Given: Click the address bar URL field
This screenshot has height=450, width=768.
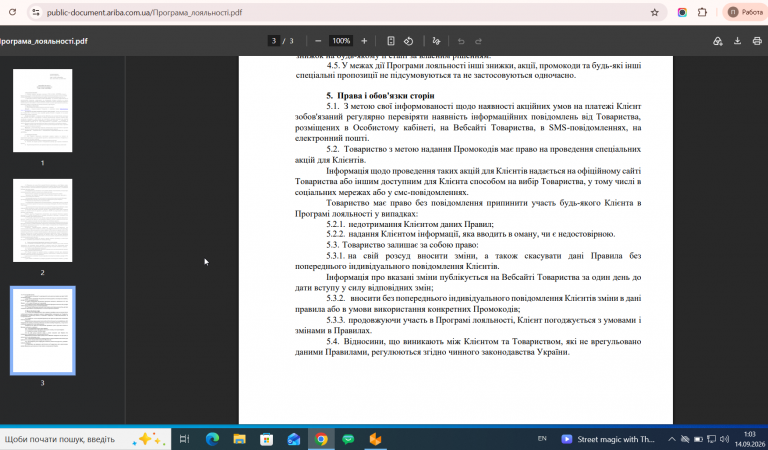Looking at the screenshot, I should (343, 13).
